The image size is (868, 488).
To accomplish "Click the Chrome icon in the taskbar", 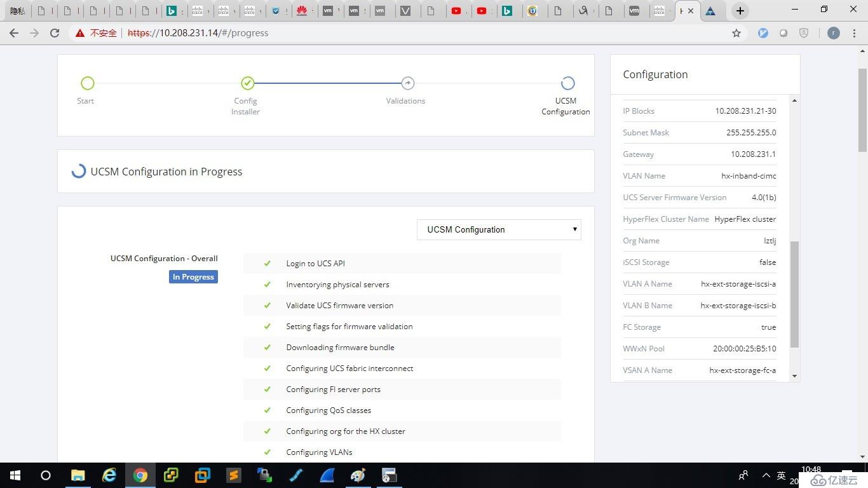I will (140, 475).
